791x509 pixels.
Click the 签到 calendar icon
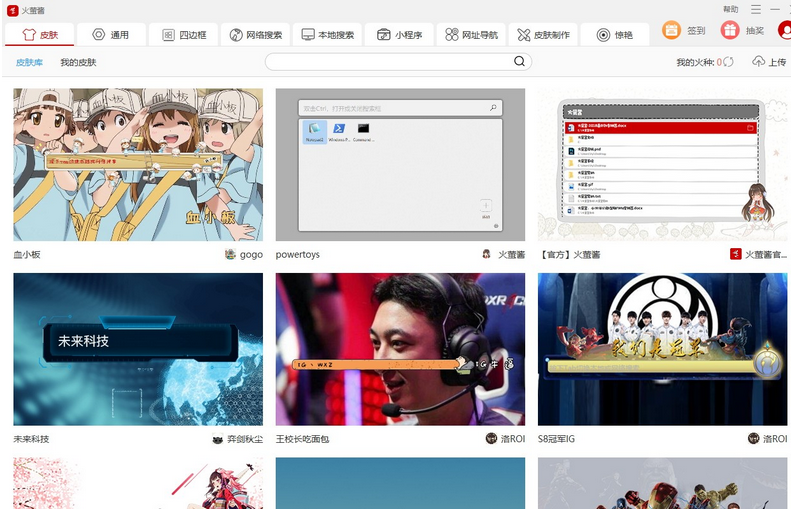[671, 30]
